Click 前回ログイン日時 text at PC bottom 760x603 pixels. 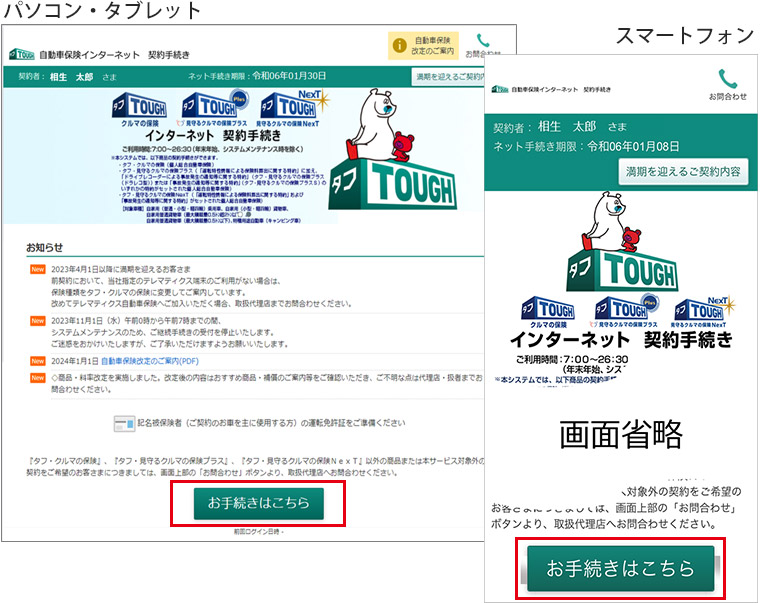pos(258,532)
